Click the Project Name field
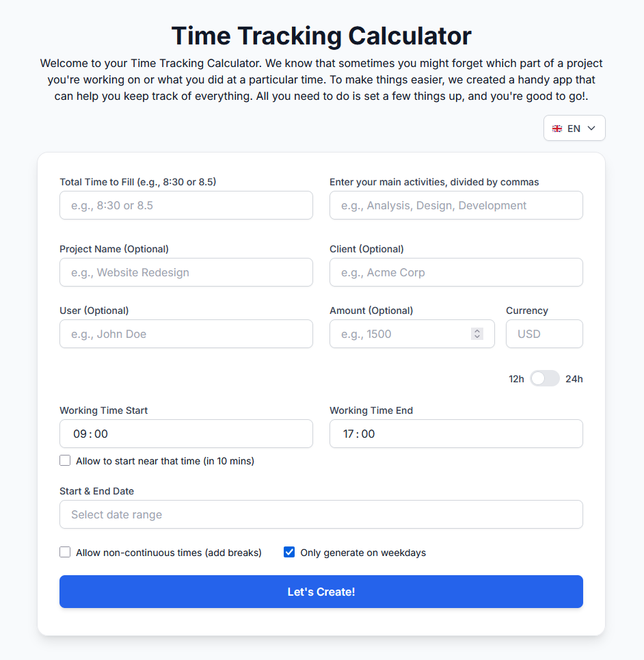 [186, 272]
